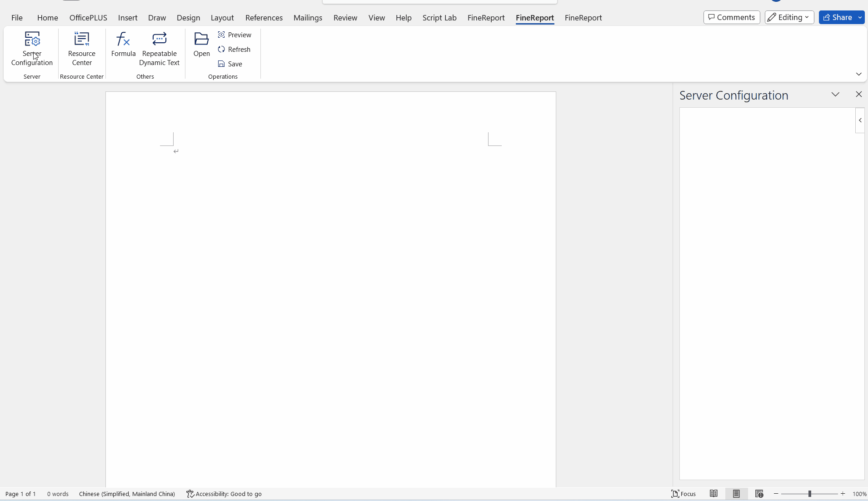
Task: Switch to Web Layout view
Action: point(759,494)
